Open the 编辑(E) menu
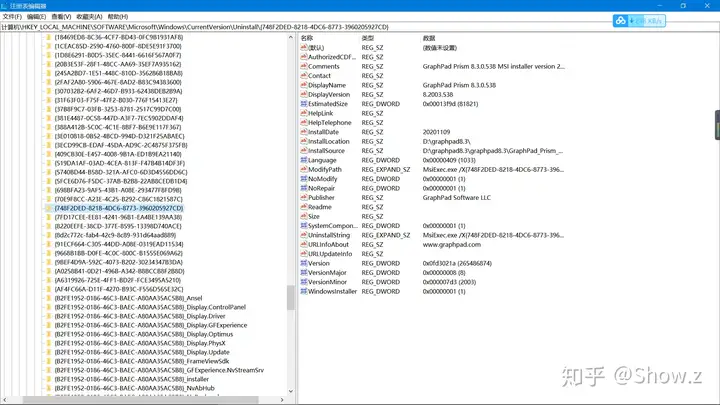720x405 pixels. pos(36,17)
